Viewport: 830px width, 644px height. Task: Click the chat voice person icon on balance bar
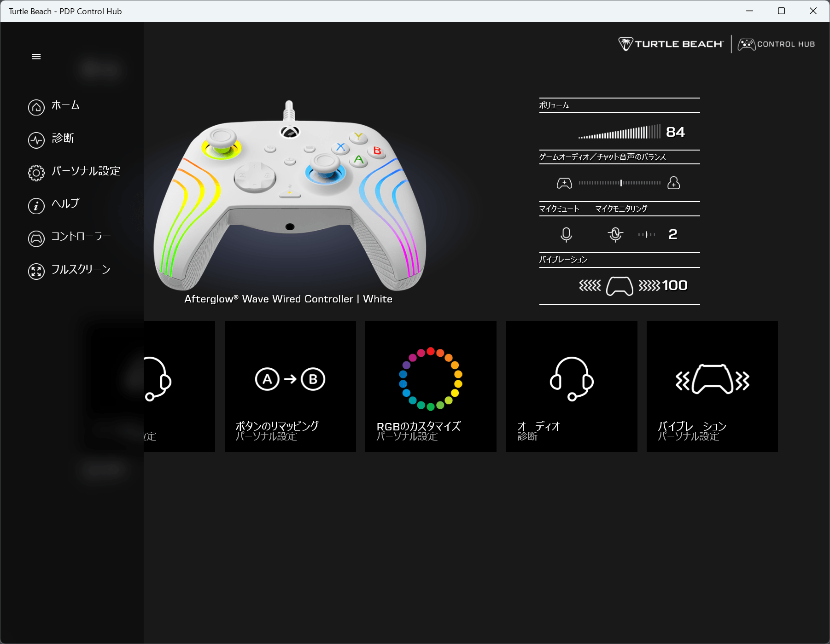point(673,183)
